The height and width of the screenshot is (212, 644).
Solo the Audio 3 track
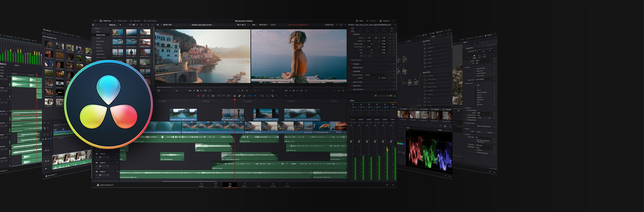point(104,157)
